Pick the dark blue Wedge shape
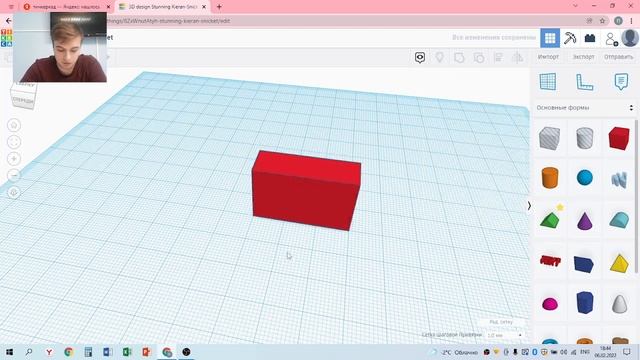 [x=584, y=264]
